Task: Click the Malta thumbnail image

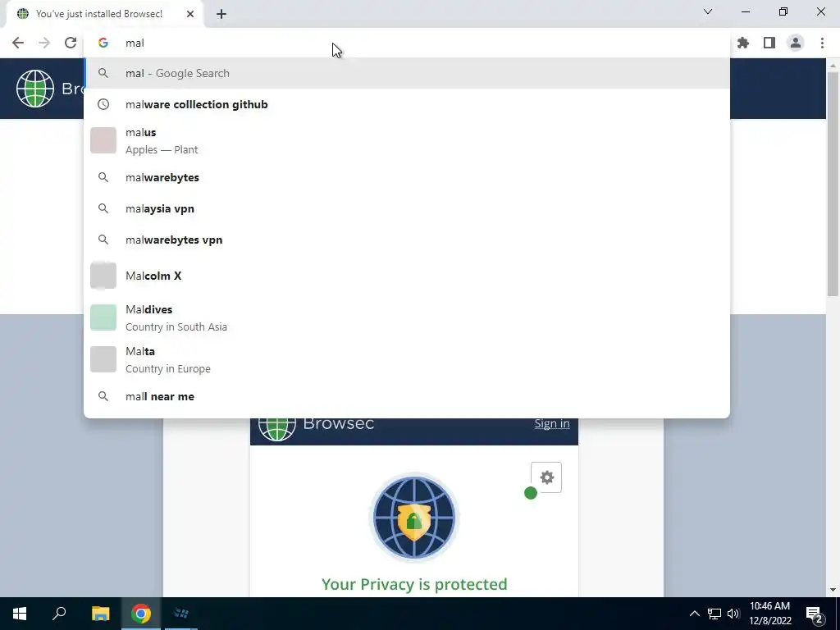Action: (103, 359)
